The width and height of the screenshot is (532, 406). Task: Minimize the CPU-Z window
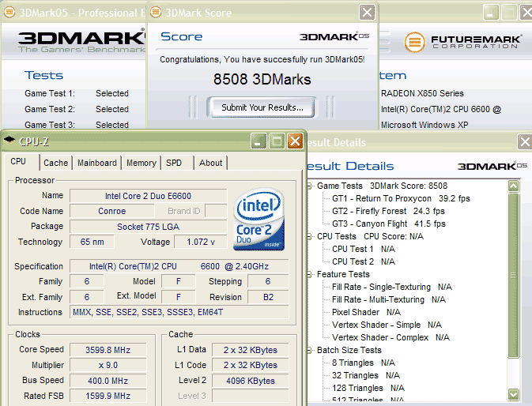258,141
